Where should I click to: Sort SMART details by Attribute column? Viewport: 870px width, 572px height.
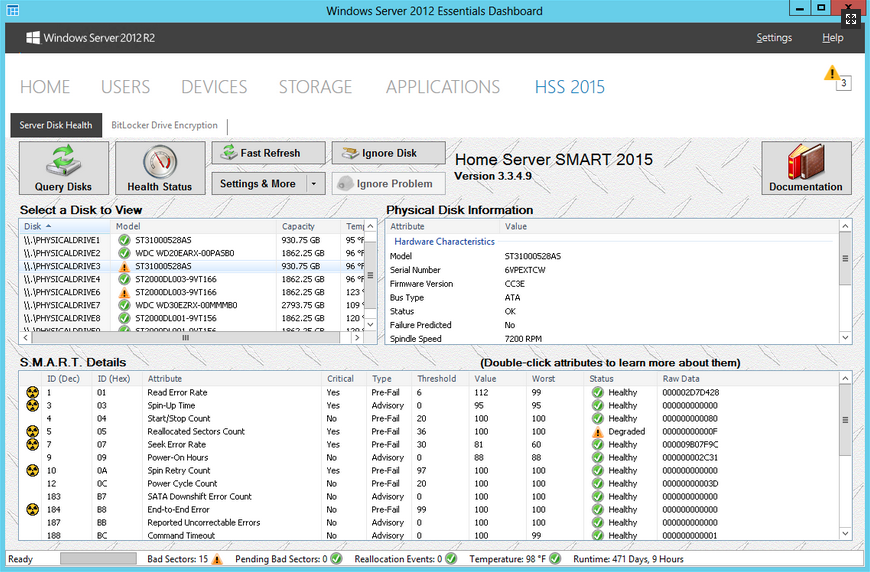(x=232, y=379)
